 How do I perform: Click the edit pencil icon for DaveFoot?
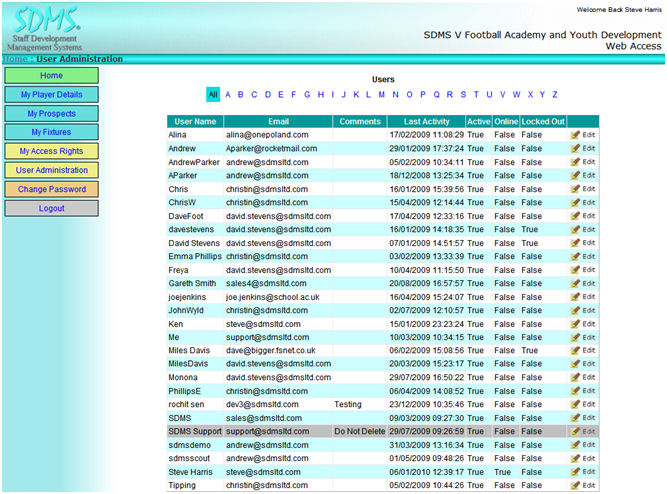(575, 216)
